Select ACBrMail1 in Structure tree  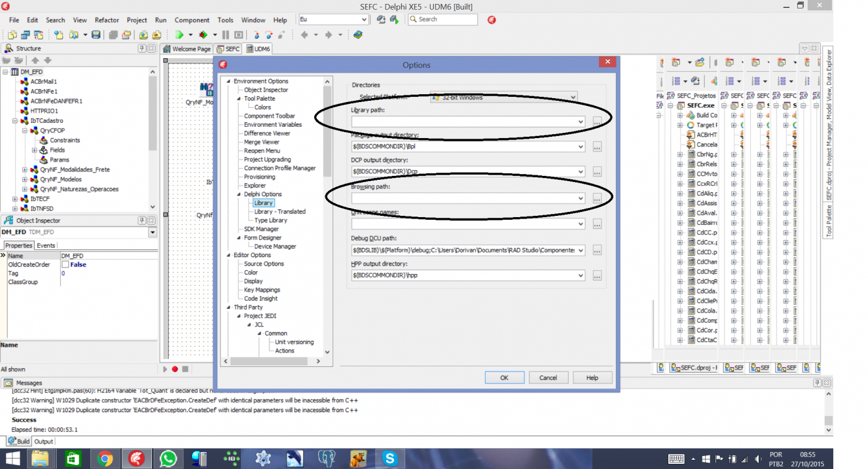tap(44, 81)
